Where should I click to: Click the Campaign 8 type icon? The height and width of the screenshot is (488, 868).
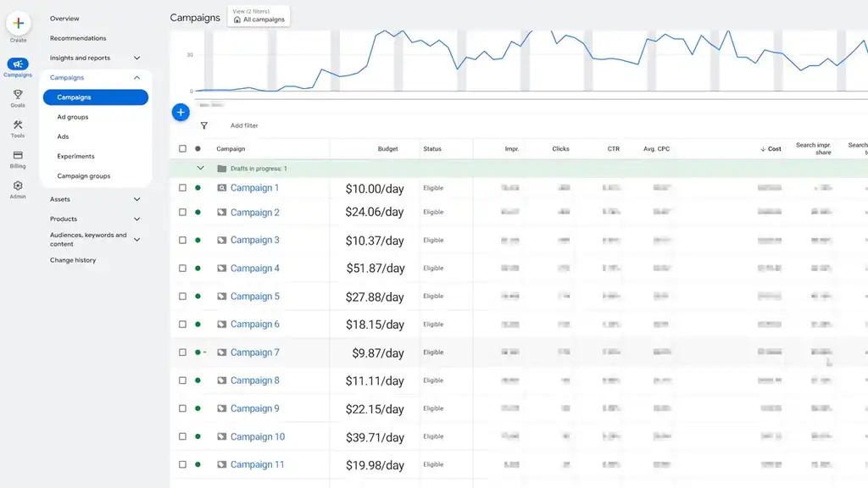point(221,380)
